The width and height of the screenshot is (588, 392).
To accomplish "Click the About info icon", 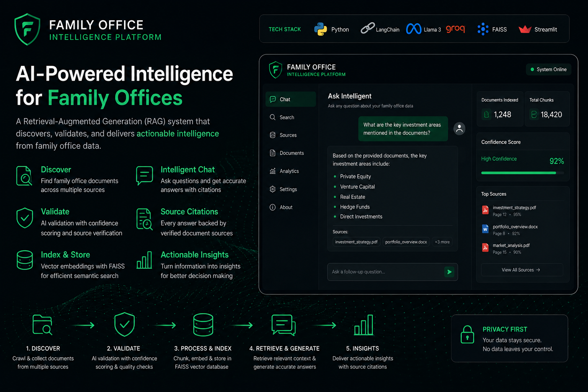I will tap(273, 207).
